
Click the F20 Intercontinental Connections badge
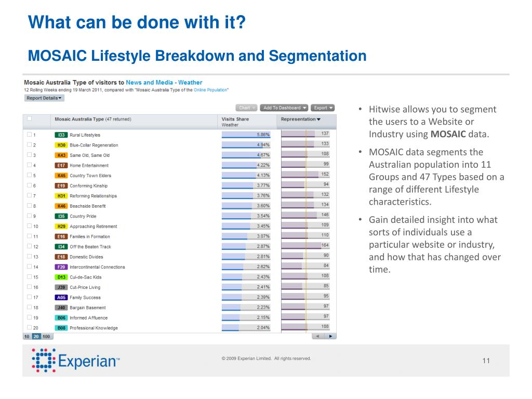(x=61, y=267)
